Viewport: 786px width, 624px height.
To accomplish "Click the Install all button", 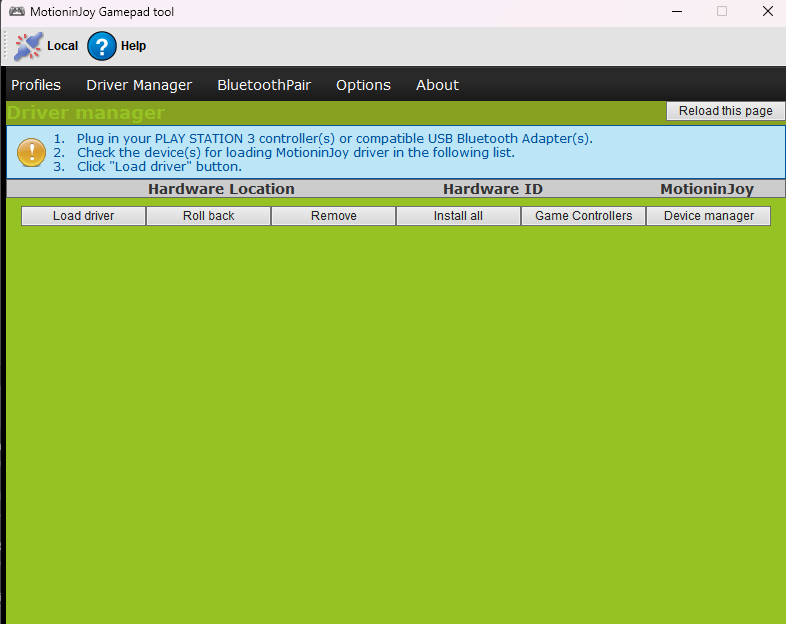I will point(458,216).
